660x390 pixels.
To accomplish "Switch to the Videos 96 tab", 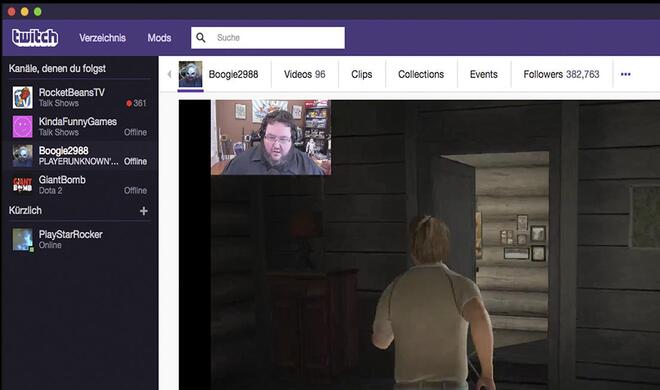I will [x=304, y=74].
